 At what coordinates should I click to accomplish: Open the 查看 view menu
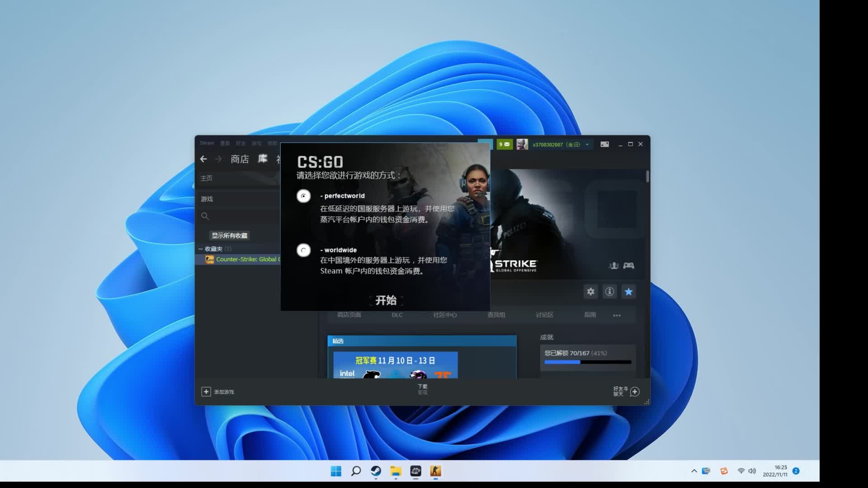[x=225, y=144]
